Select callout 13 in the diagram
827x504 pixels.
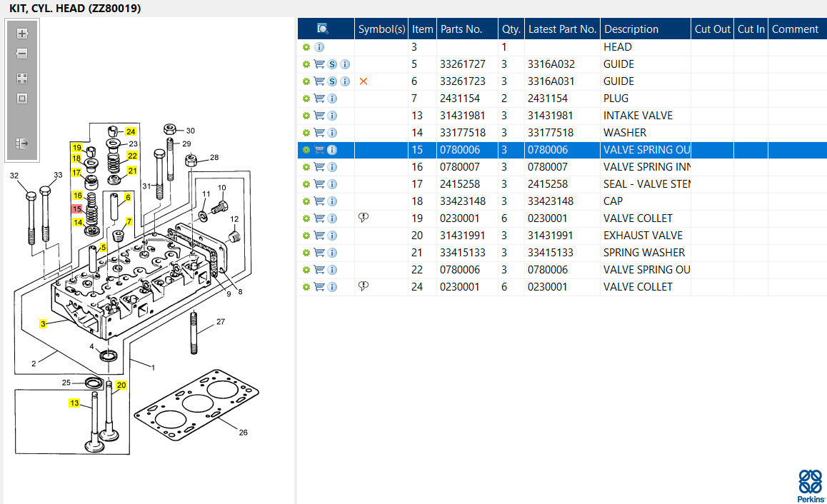click(x=74, y=403)
